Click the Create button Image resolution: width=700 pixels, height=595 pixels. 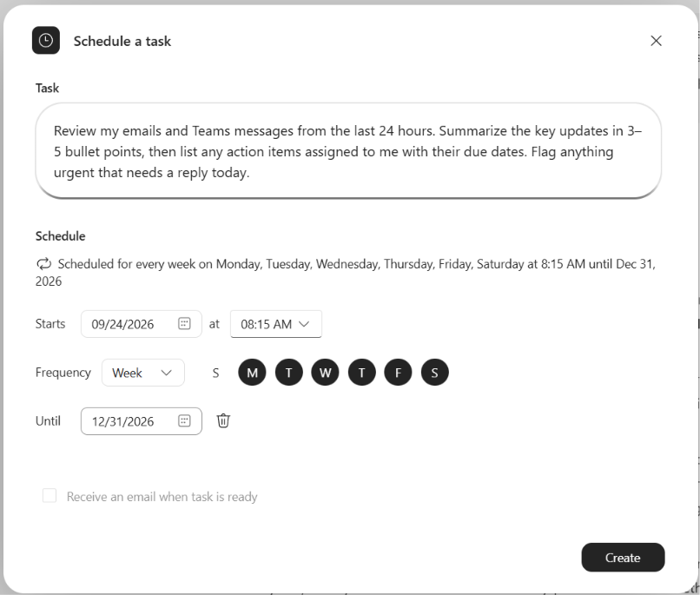[623, 558]
